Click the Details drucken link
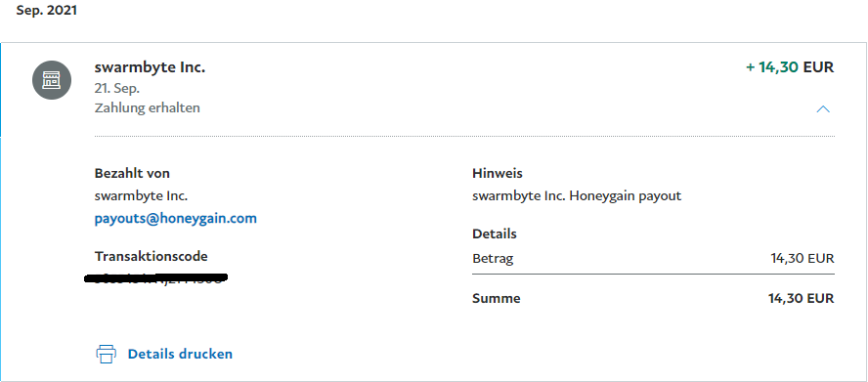 180,354
